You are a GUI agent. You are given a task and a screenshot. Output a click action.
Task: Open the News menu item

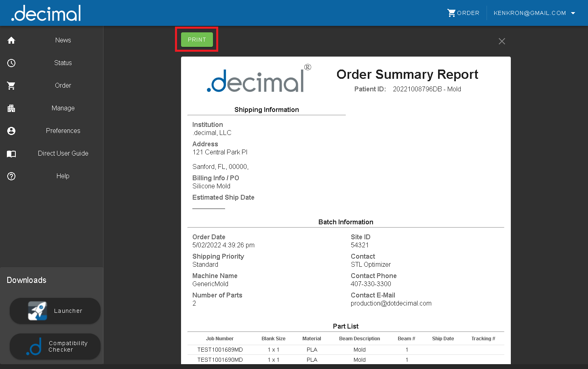pos(63,40)
